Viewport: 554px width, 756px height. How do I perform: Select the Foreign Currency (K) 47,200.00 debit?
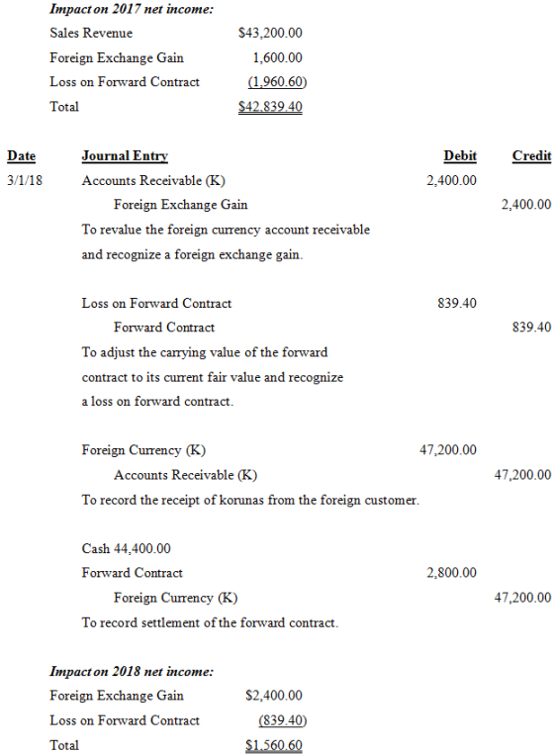[448, 450]
